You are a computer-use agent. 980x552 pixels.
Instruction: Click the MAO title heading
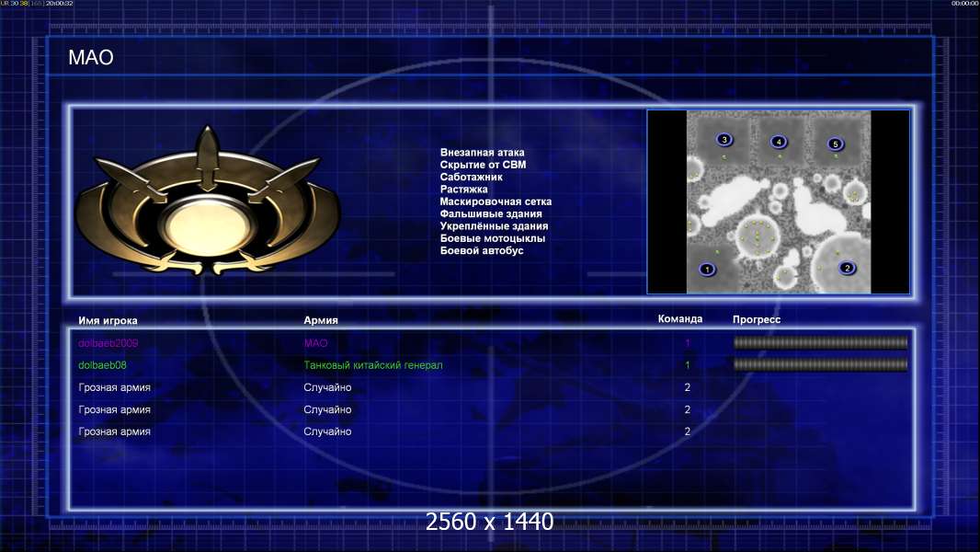click(91, 58)
